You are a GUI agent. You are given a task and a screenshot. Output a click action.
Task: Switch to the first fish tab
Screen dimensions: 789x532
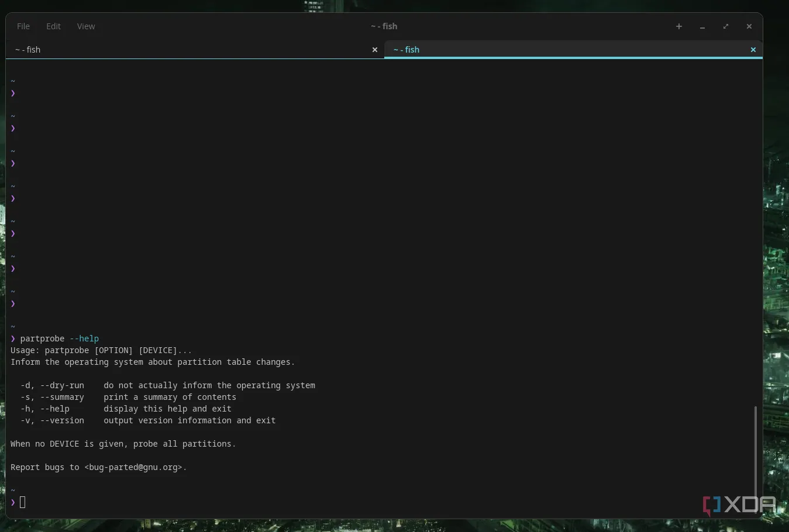click(195, 50)
